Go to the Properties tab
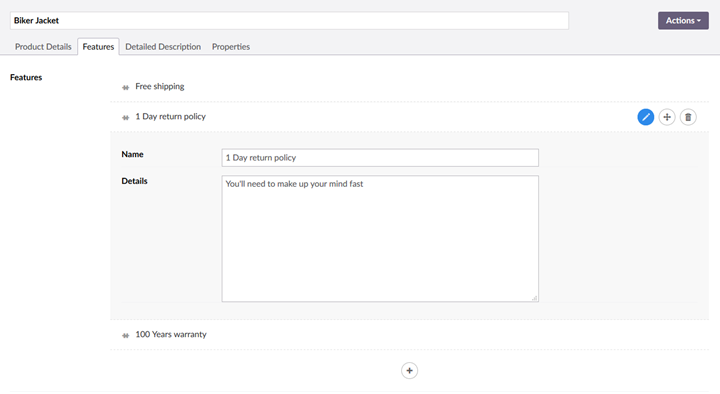Image resolution: width=720 pixels, height=394 pixels. (231, 47)
